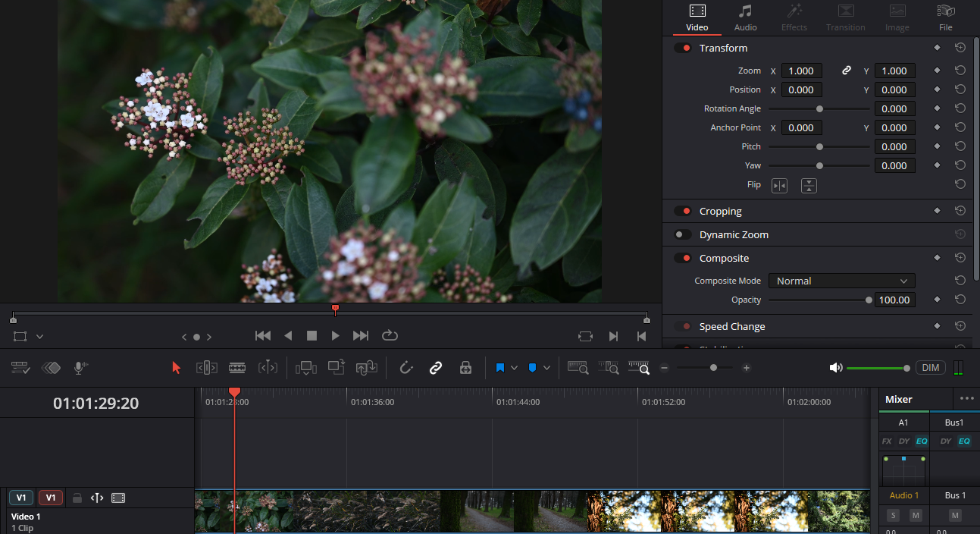Enable the snapping magnet tool
This screenshot has width=980, height=534.
coord(405,367)
